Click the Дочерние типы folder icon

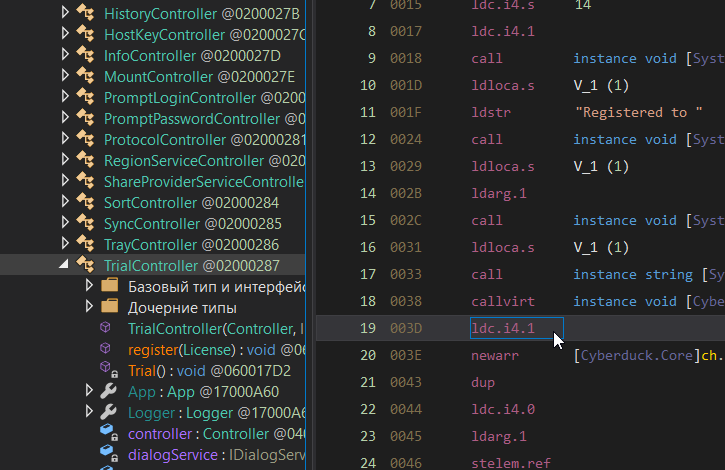(x=110, y=308)
